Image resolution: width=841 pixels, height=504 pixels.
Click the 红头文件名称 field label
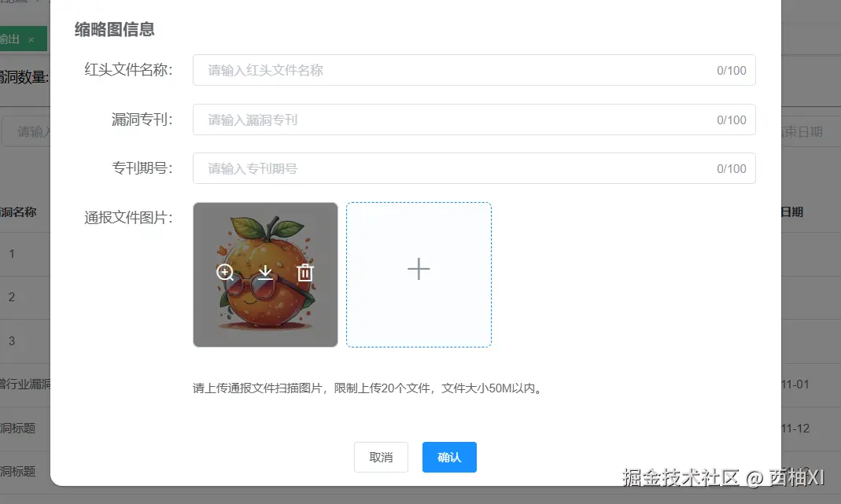point(128,70)
